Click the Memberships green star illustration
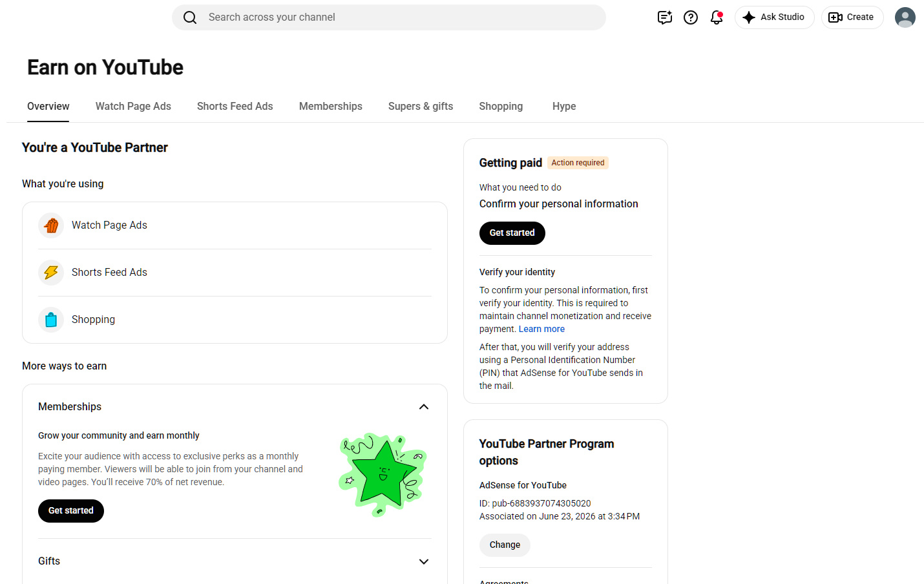 pyautogui.click(x=383, y=475)
